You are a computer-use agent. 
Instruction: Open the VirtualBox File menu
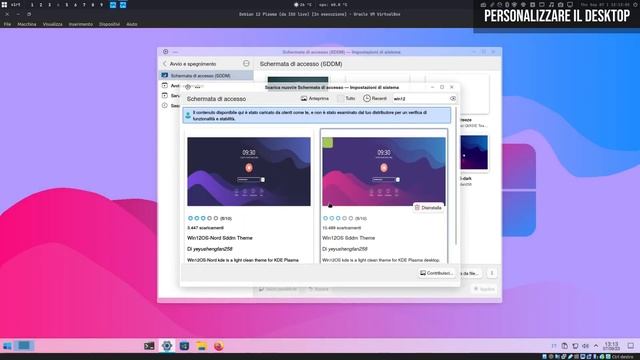(7, 24)
